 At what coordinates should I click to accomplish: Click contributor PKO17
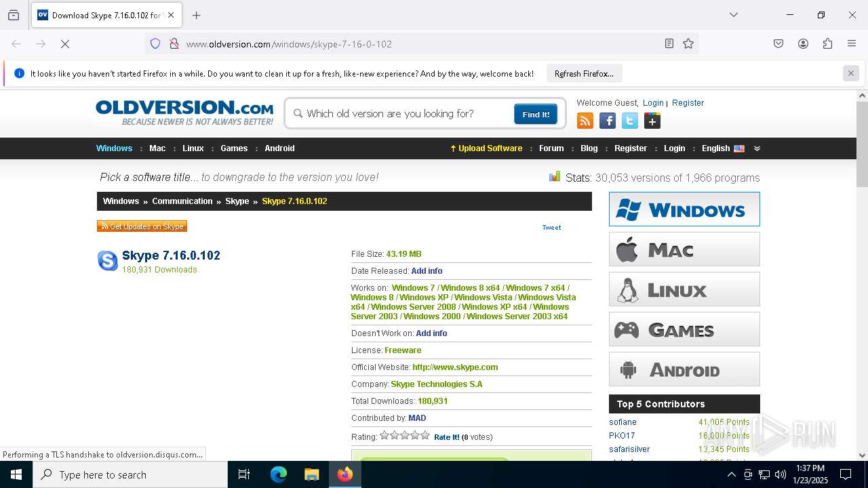click(622, 436)
